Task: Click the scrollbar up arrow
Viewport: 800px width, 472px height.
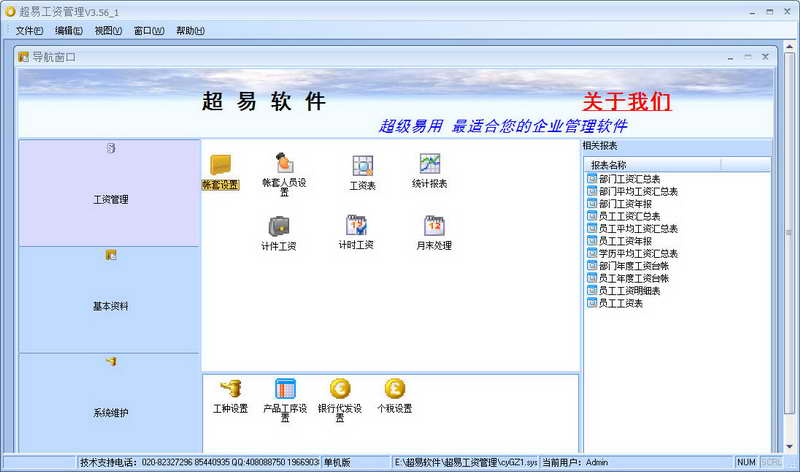Action: point(789,47)
